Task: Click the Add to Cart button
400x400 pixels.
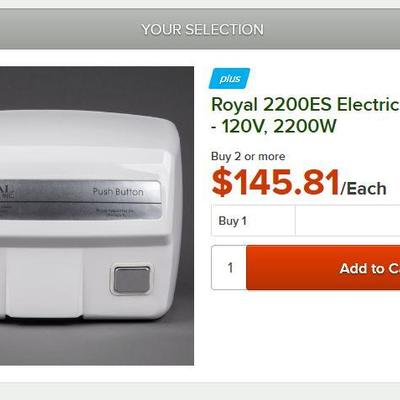Action: click(323, 268)
